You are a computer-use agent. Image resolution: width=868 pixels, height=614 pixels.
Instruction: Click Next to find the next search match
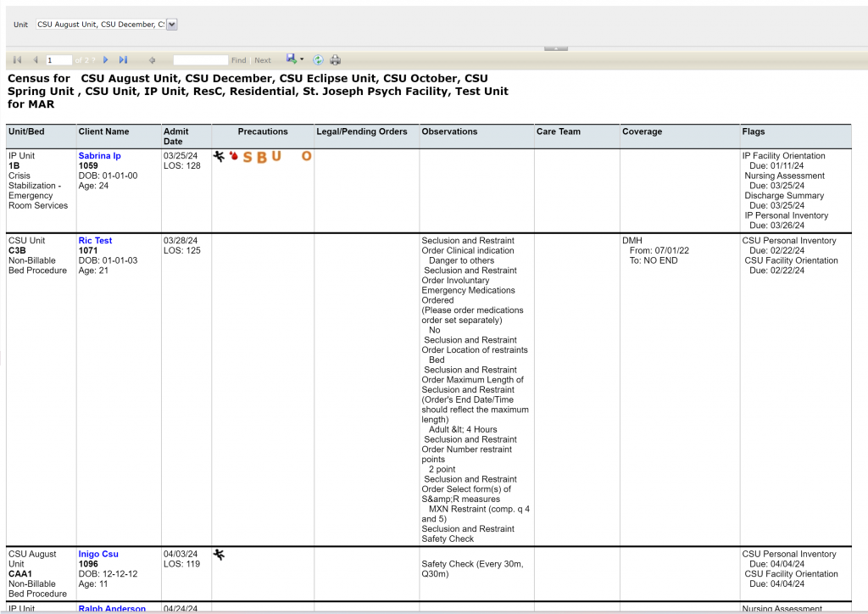pyautogui.click(x=263, y=59)
